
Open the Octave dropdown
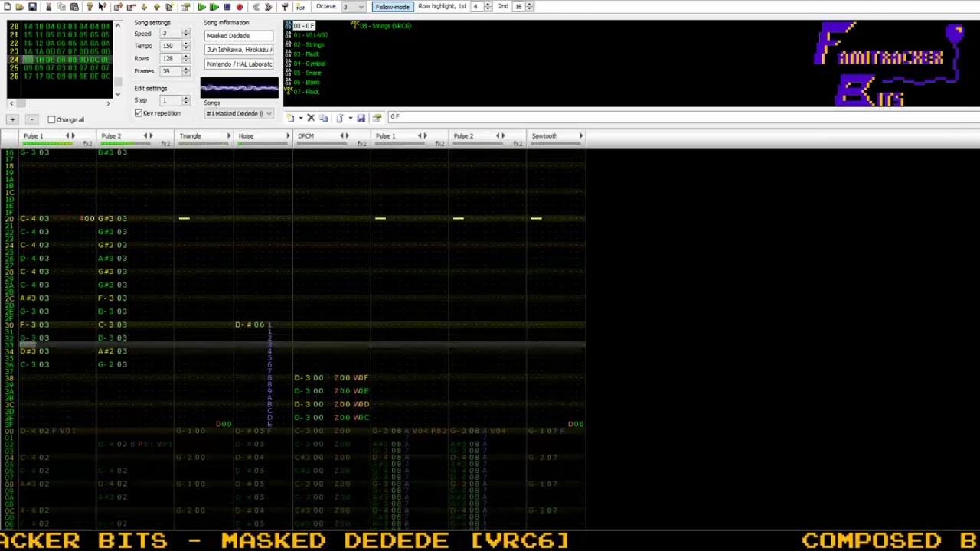tap(352, 7)
